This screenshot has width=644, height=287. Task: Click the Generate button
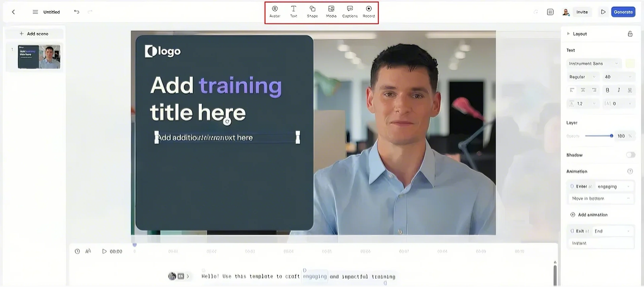coord(623,12)
